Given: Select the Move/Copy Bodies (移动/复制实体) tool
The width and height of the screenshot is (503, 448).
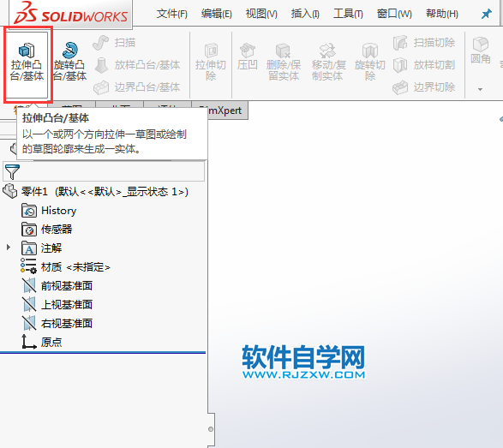Looking at the screenshot, I should [328, 63].
